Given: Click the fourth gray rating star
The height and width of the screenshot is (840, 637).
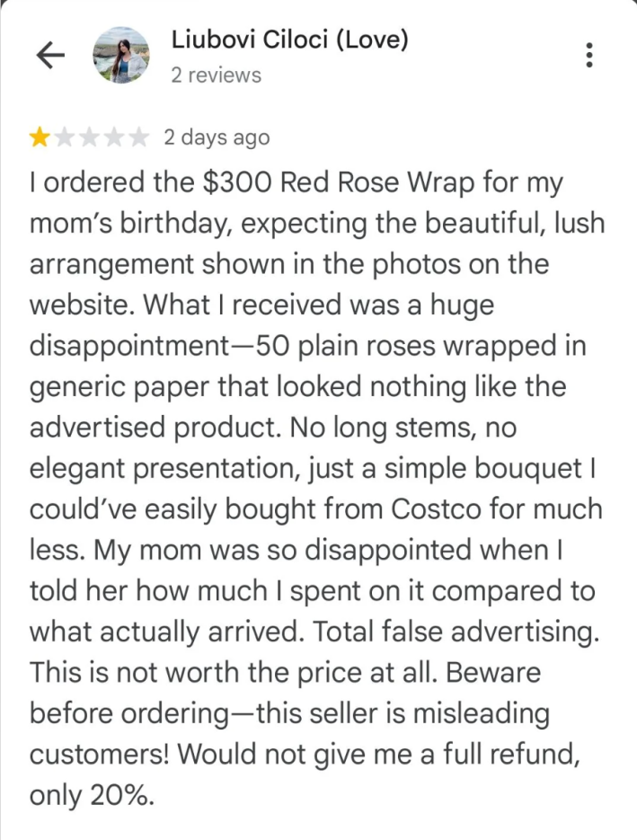Looking at the screenshot, I should tap(114, 137).
